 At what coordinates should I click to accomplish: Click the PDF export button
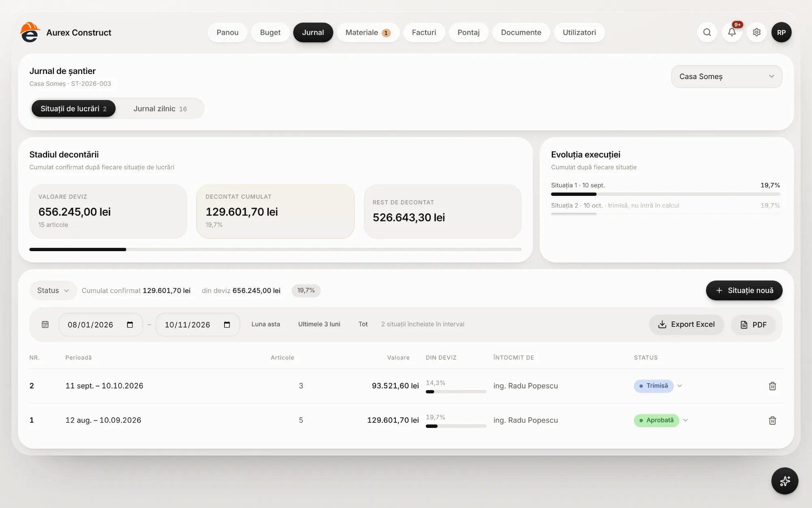[753, 324]
